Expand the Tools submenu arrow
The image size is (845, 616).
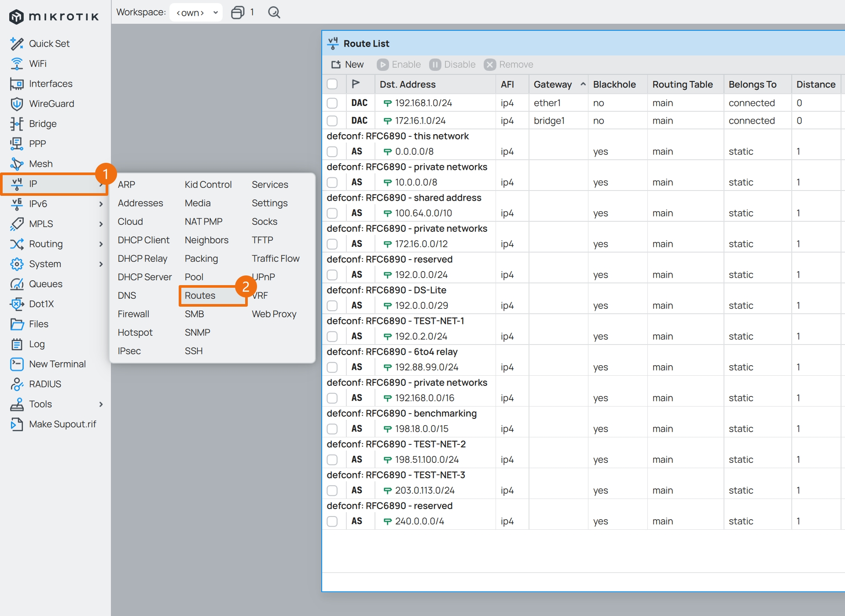coord(101,404)
